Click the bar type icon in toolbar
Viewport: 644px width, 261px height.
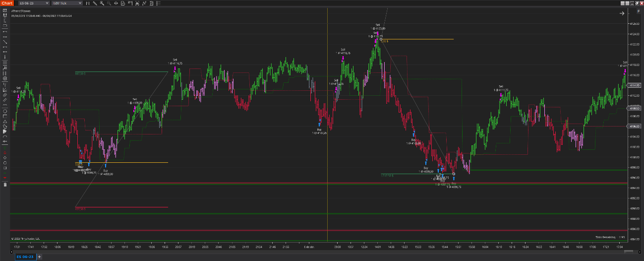point(87,3)
